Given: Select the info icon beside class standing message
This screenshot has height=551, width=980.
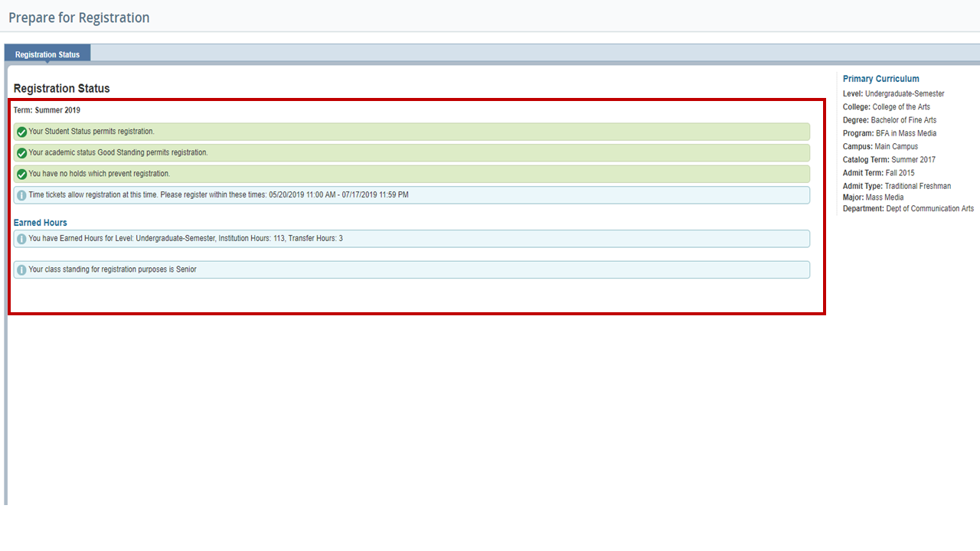Looking at the screenshot, I should point(22,269).
